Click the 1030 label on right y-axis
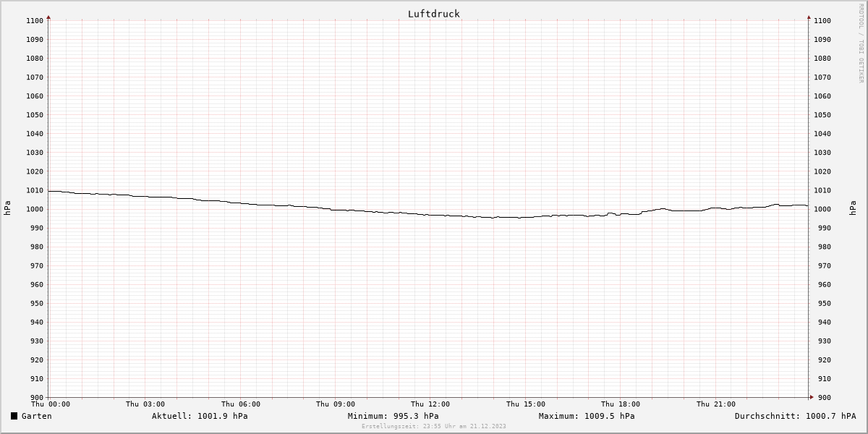Screen dimensions: 868x434 click(x=822, y=153)
